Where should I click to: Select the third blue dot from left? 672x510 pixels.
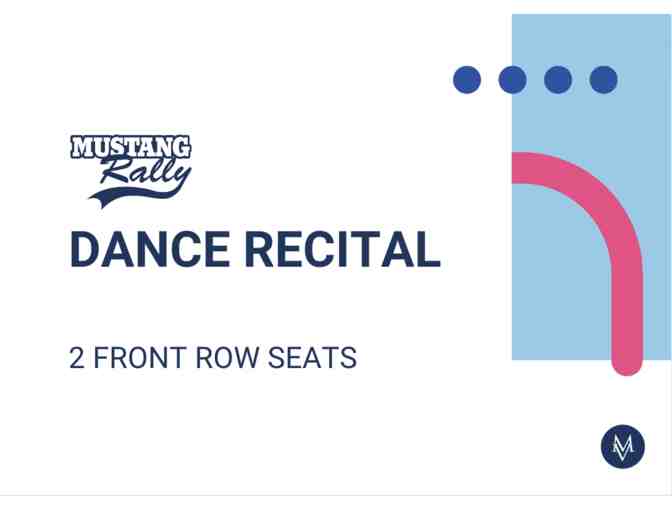point(558,79)
